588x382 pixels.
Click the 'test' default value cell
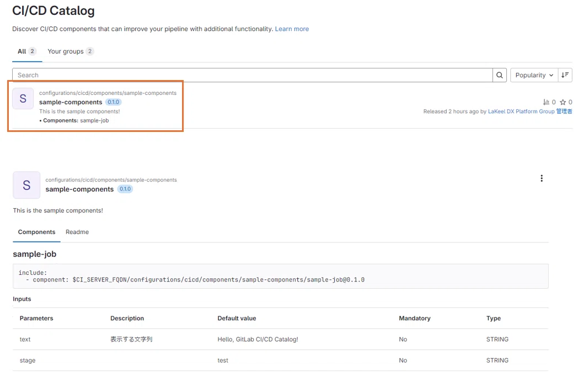pyautogui.click(x=223, y=360)
